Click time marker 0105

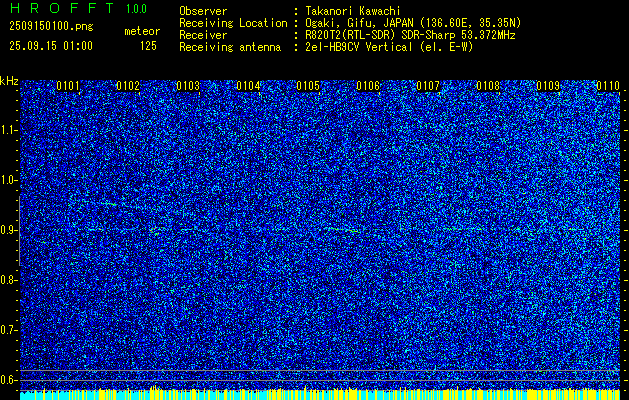pos(308,86)
